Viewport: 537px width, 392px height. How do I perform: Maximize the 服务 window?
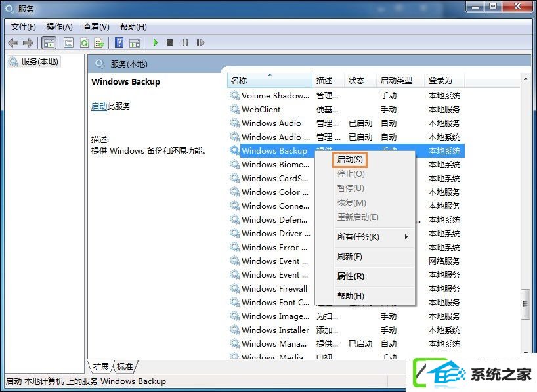pyautogui.click(x=493, y=6)
